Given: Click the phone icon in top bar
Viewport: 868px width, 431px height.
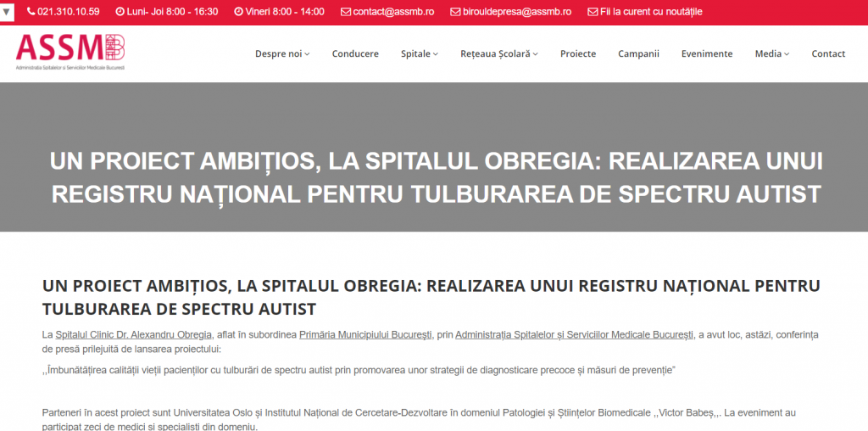Looking at the screenshot, I should [31, 12].
